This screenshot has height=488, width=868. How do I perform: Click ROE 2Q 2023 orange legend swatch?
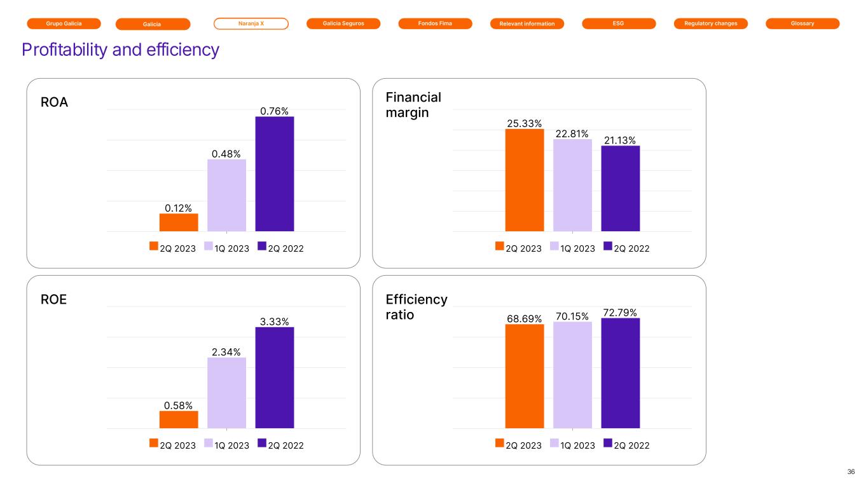point(154,444)
